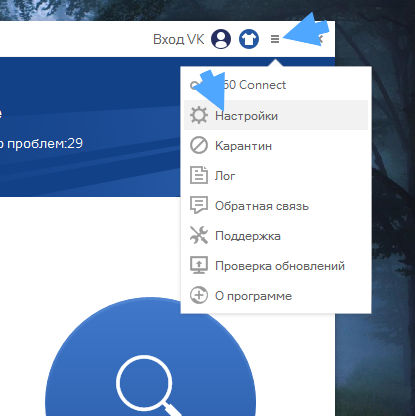This screenshot has height=416, width=415.
Task: Click the crossed-circle Карантин icon
Action: point(199,145)
